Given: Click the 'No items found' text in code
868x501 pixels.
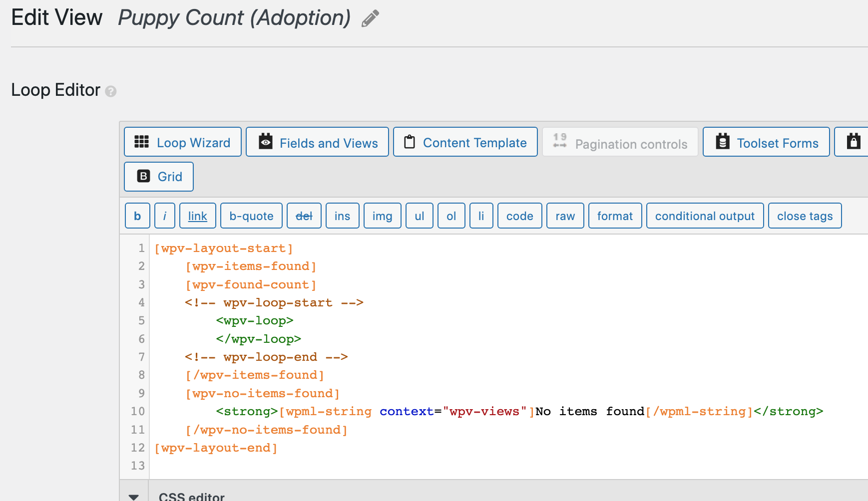Looking at the screenshot, I should click(x=590, y=412).
